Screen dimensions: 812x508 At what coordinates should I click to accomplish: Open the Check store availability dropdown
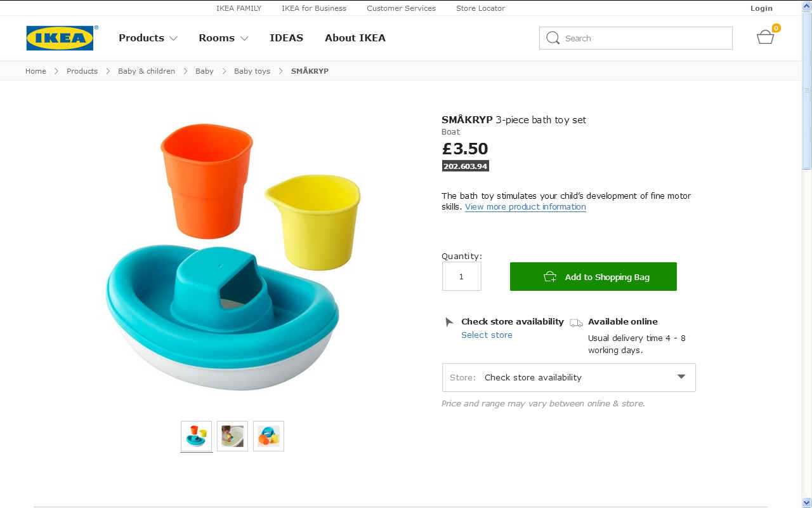coord(568,377)
